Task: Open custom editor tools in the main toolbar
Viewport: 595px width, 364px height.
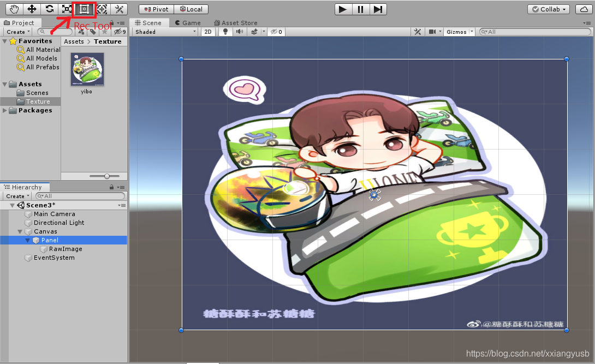Action: tap(119, 9)
